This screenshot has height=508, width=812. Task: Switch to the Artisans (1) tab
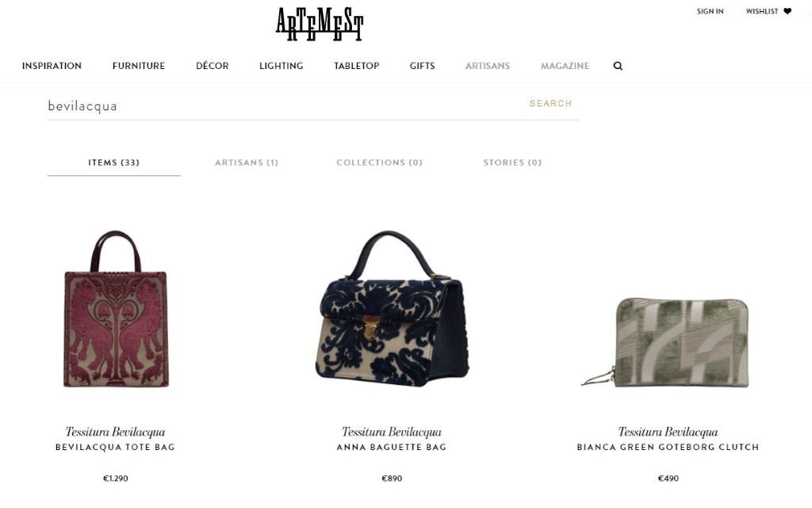247,162
